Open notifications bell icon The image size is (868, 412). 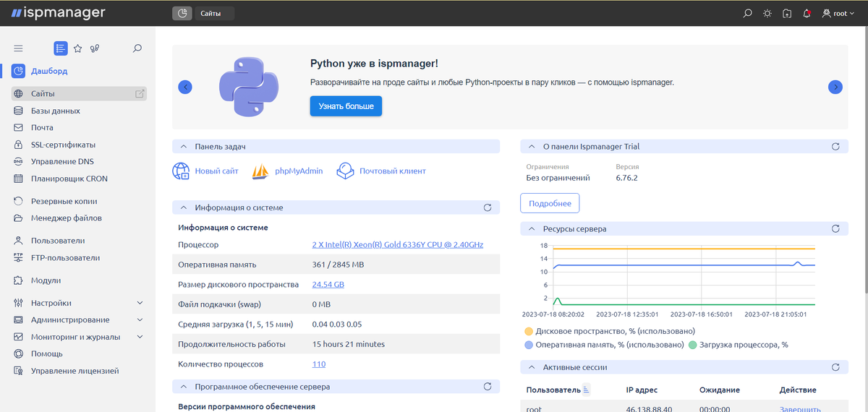(x=807, y=13)
